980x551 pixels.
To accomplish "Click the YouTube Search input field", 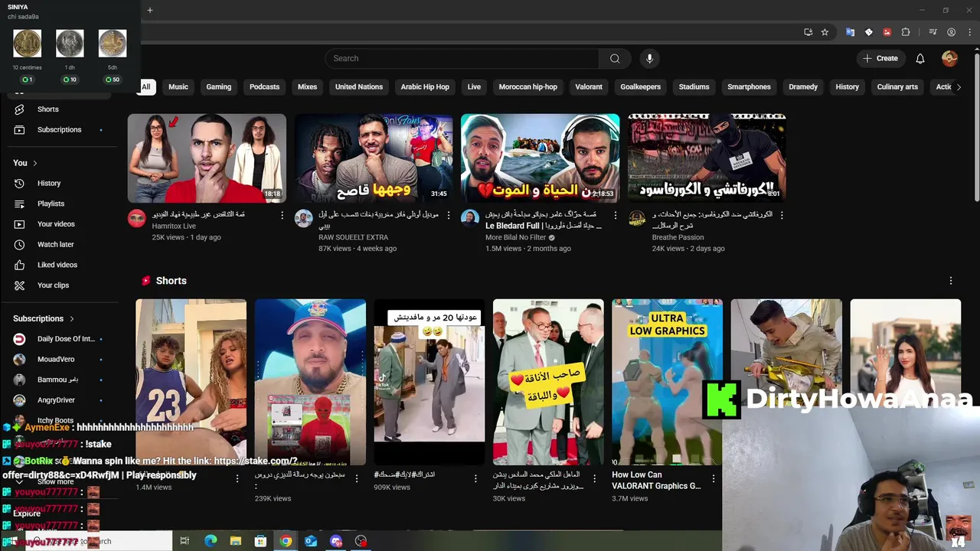I will 462,58.
